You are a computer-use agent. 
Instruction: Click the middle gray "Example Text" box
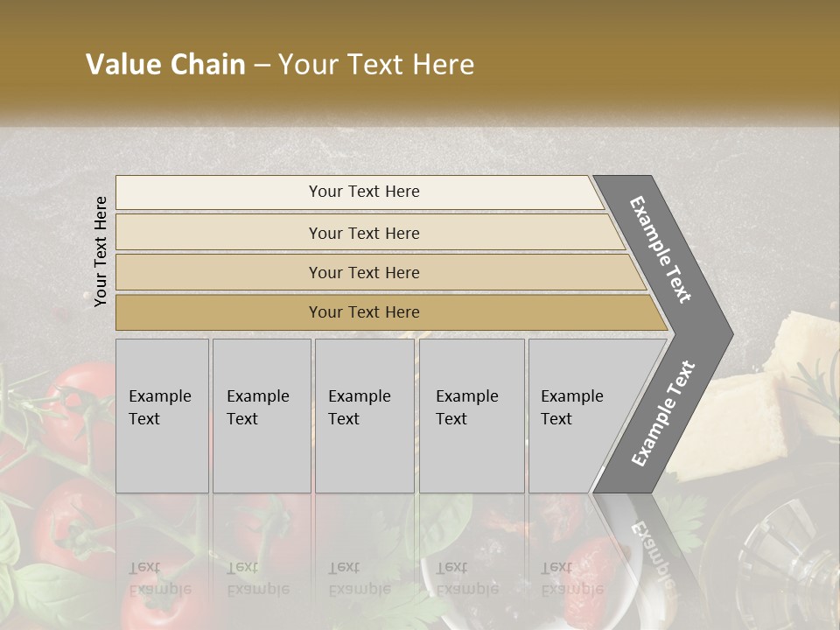[x=364, y=416]
